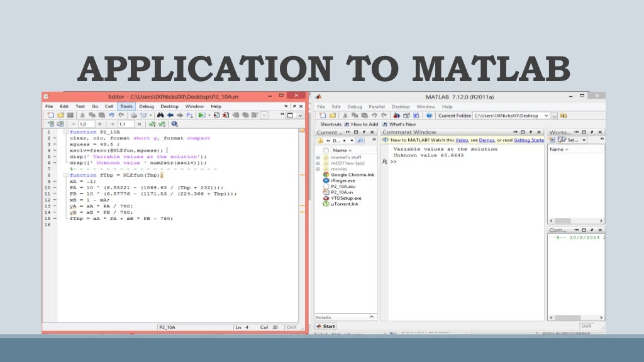Click the Demos link in Command Window
Viewport: 644px width, 362px height.
[x=487, y=140]
